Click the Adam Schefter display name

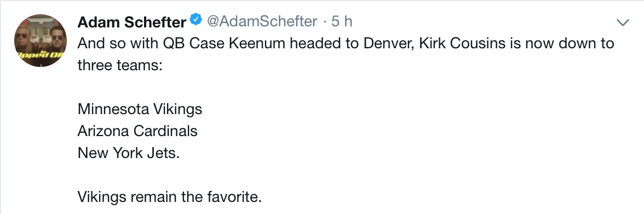pos(131,22)
